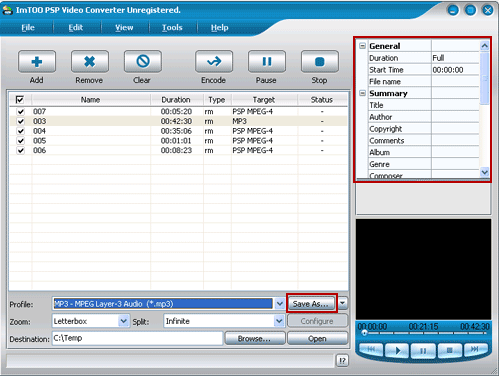Click the help question mark icon
This screenshot has width=499, height=376.
coord(342,361)
